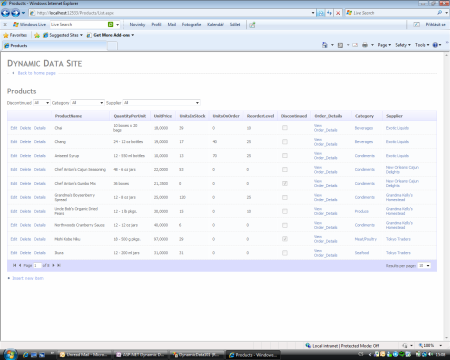This screenshot has width=450, height=360.
Task: Go to first page of product grid
Action: (x=14, y=265)
